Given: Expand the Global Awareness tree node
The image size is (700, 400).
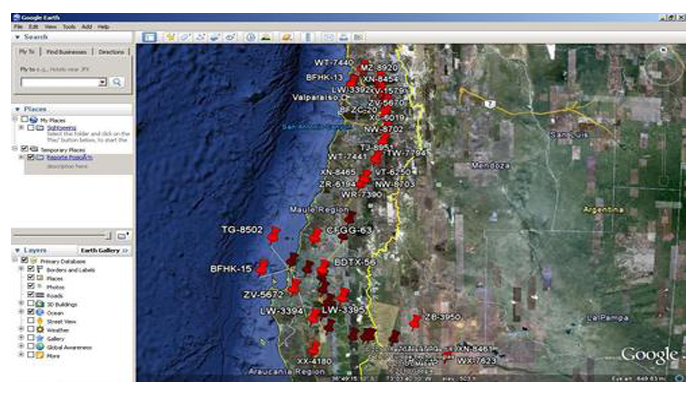Looking at the screenshot, I should click(21, 346).
